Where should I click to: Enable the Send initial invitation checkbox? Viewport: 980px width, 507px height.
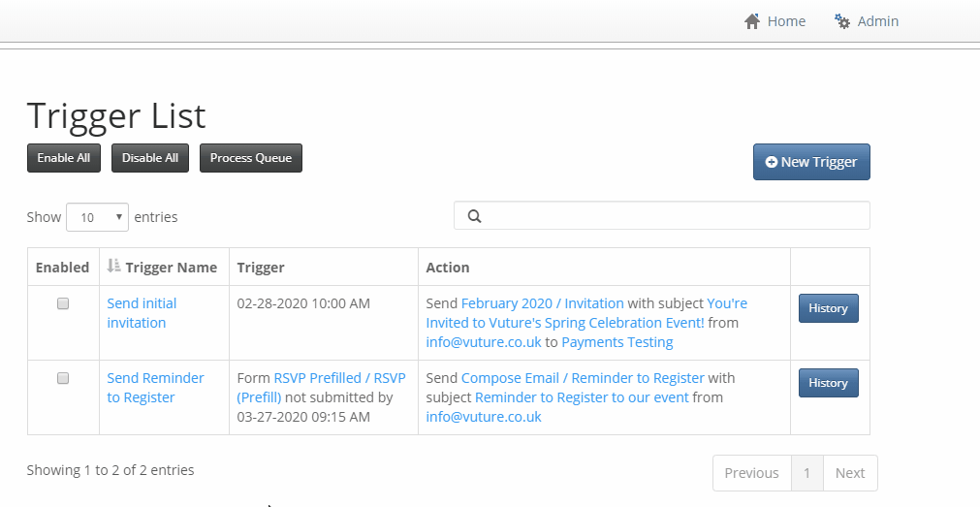click(62, 303)
